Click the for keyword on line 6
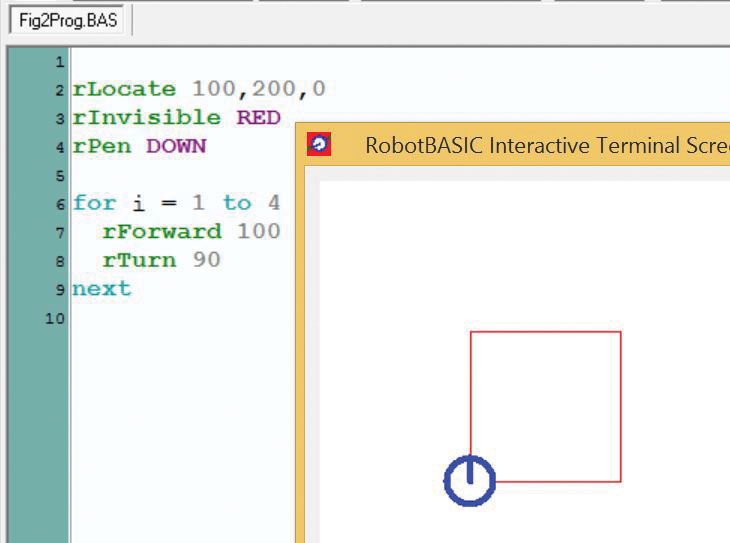The height and width of the screenshot is (543, 730). [95, 203]
